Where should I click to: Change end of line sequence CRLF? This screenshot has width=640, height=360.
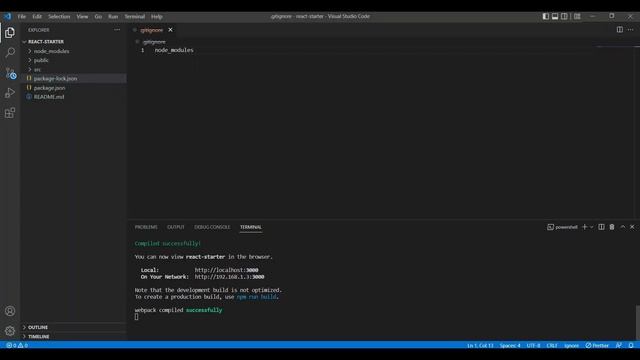552,345
